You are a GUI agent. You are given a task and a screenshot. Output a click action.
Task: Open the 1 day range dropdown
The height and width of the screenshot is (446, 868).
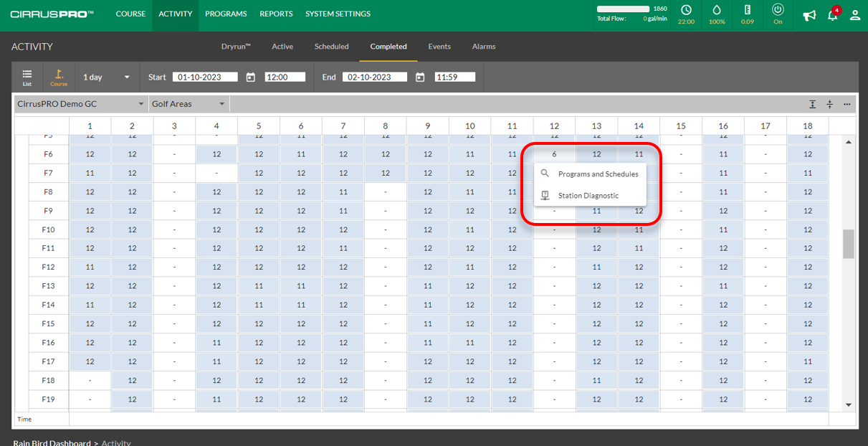click(108, 77)
